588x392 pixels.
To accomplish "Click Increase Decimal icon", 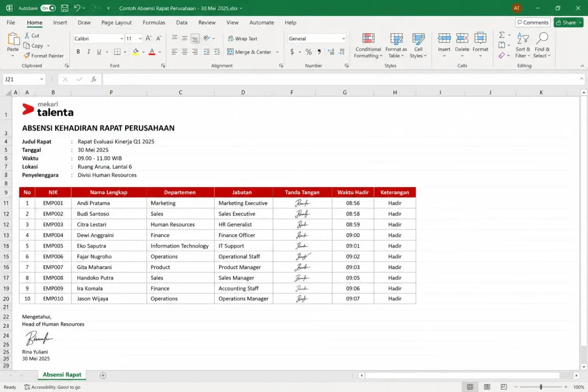I will [331, 52].
